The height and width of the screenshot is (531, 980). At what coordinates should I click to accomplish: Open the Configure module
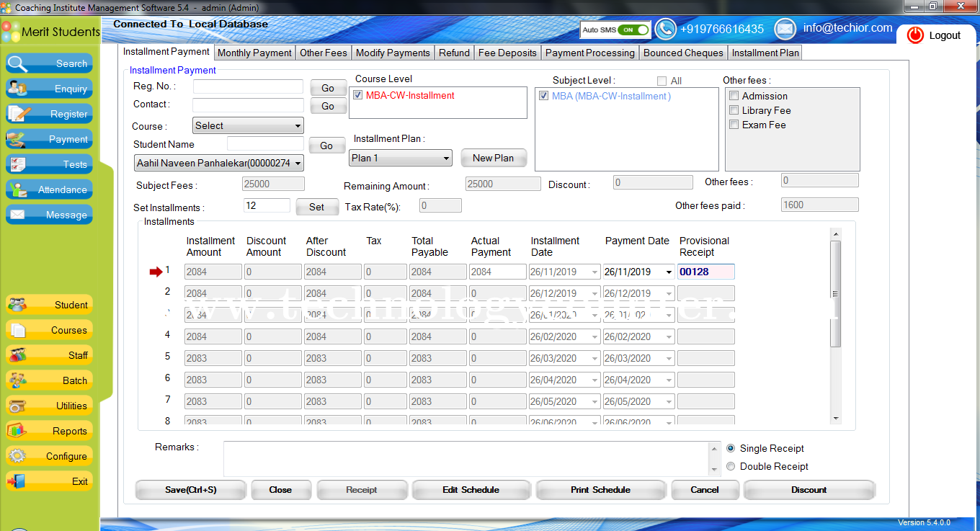pyautogui.click(x=49, y=456)
